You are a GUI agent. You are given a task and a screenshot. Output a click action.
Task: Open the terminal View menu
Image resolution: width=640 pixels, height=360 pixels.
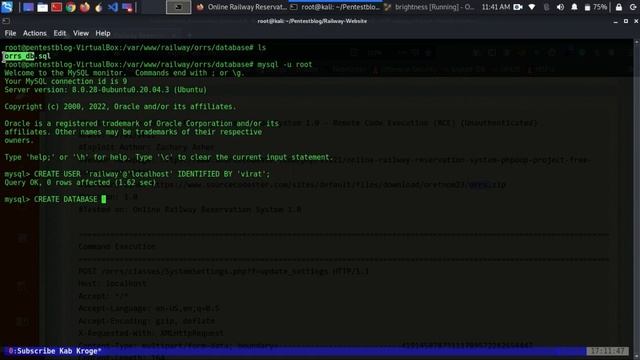pos(81,33)
